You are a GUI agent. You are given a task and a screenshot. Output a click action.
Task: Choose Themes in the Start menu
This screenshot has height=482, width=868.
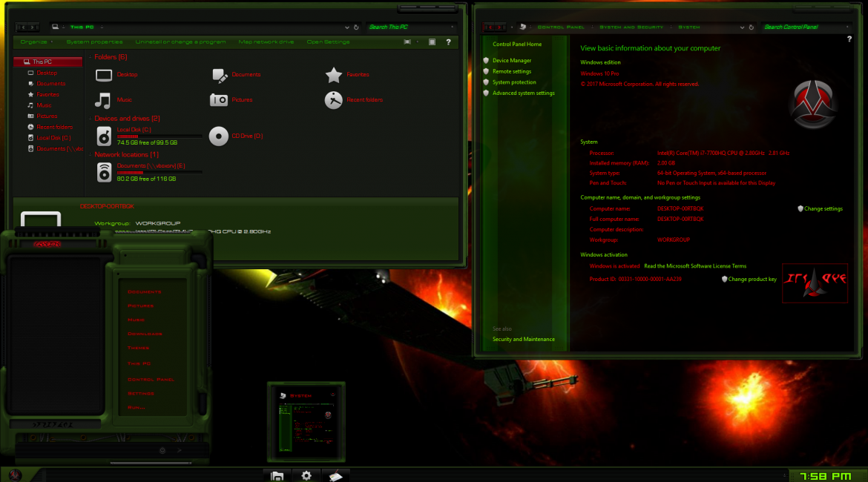click(x=139, y=348)
